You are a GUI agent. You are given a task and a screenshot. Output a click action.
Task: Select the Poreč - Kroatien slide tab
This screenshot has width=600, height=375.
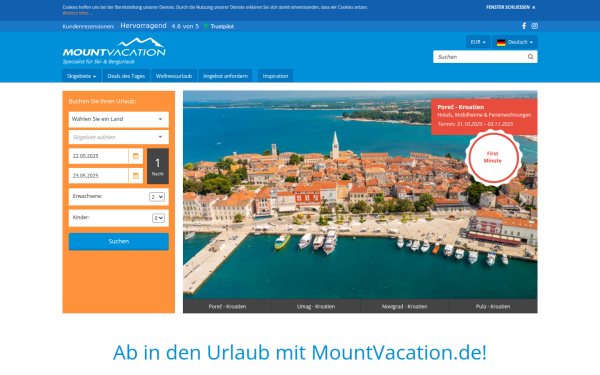pos(227,306)
